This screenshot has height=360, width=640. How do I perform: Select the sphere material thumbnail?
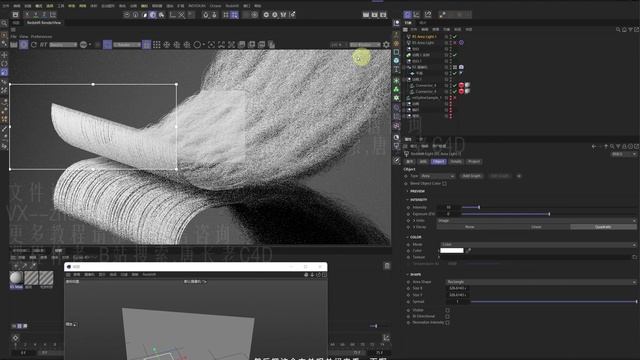pos(16,278)
